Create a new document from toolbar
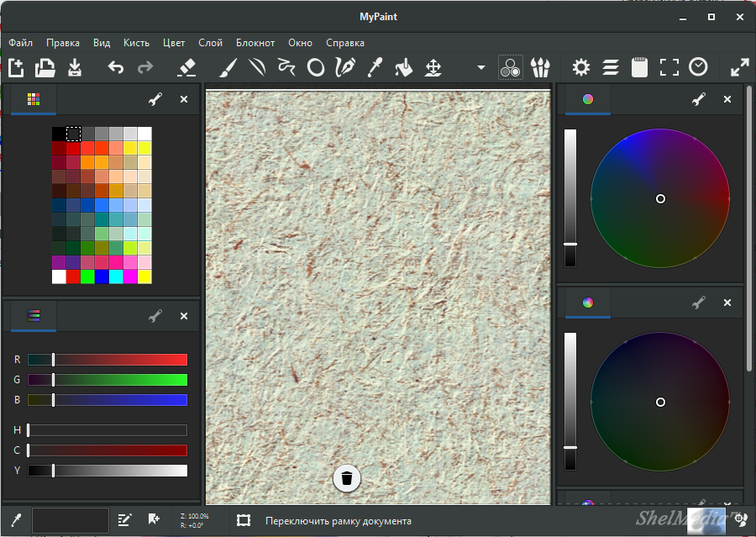756x537 pixels. (x=16, y=67)
